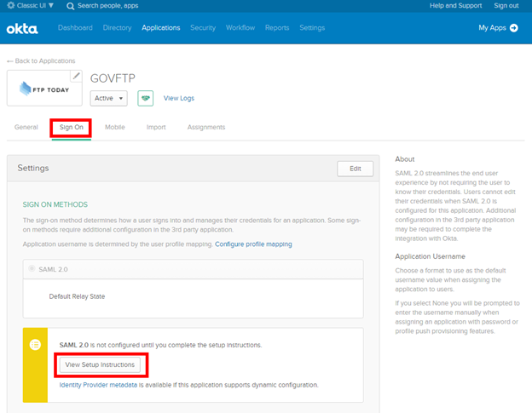Screen dimensions: 532x413
Task: Open the Classic UI dropdown
Action: 30,6
